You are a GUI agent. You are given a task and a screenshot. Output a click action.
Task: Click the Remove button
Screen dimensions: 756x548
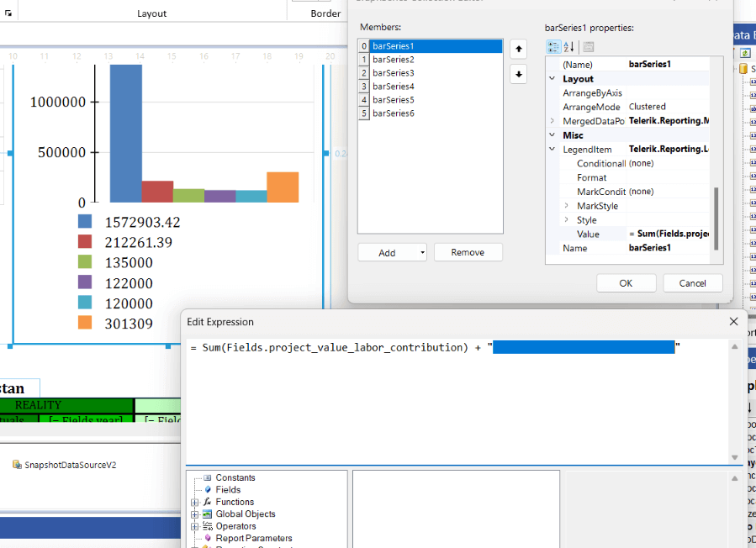(x=468, y=251)
